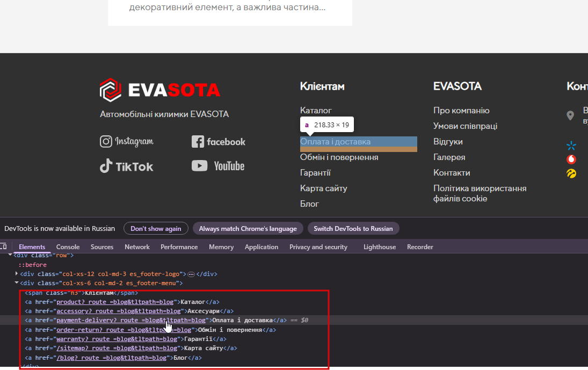
Task: Open the Карта сайту footer link
Action: 324,188
